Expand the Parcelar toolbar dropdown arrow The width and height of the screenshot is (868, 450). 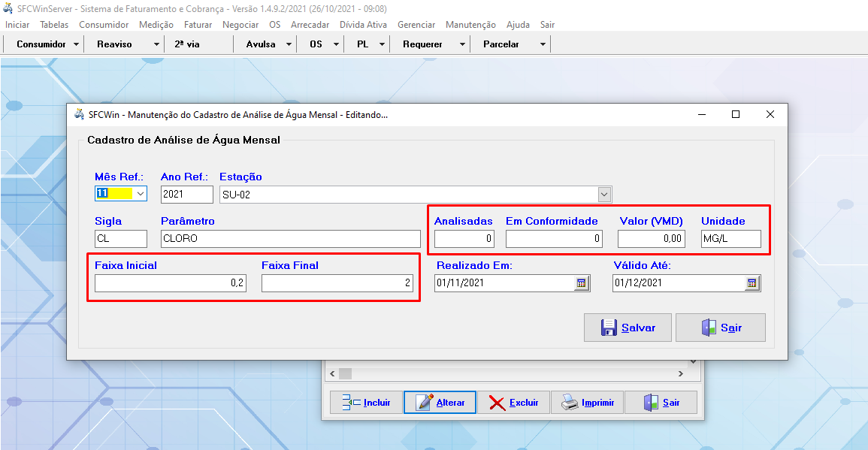[543, 44]
